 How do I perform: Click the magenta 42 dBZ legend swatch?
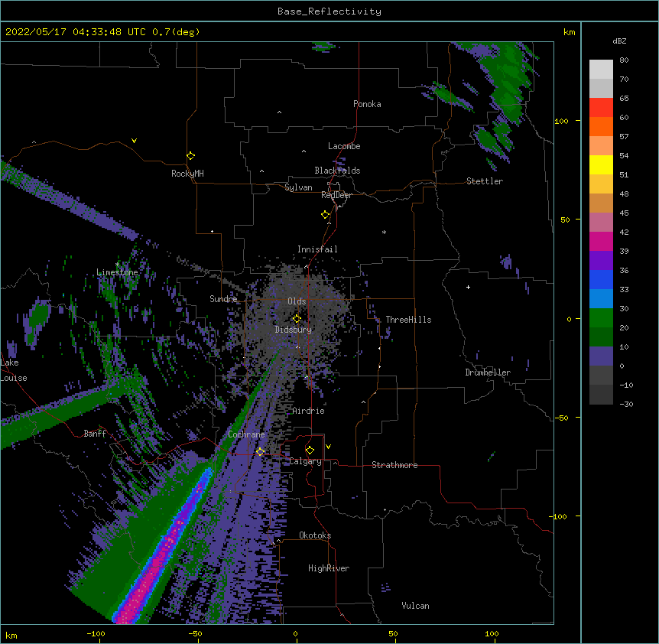[601, 241]
